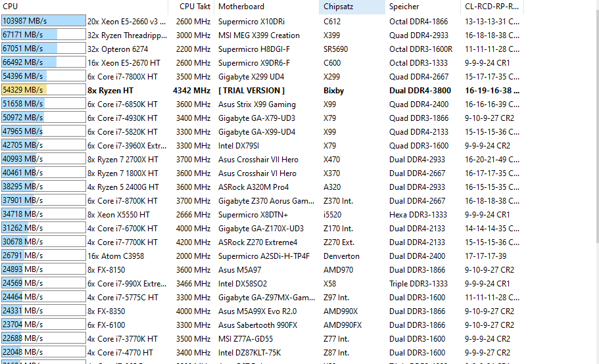Click the 26791 MB/s result bar
The width and height of the screenshot is (599, 364).
(43, 255)
